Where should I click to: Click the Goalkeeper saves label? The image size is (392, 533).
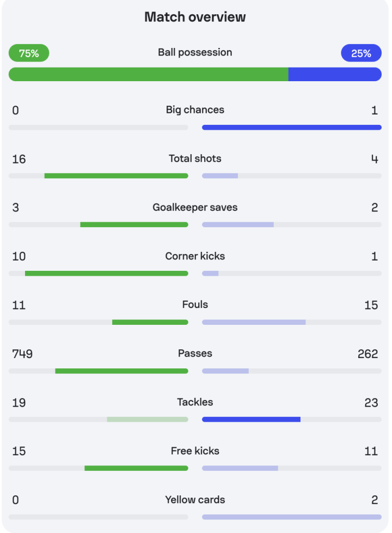(x=195, y=207)
